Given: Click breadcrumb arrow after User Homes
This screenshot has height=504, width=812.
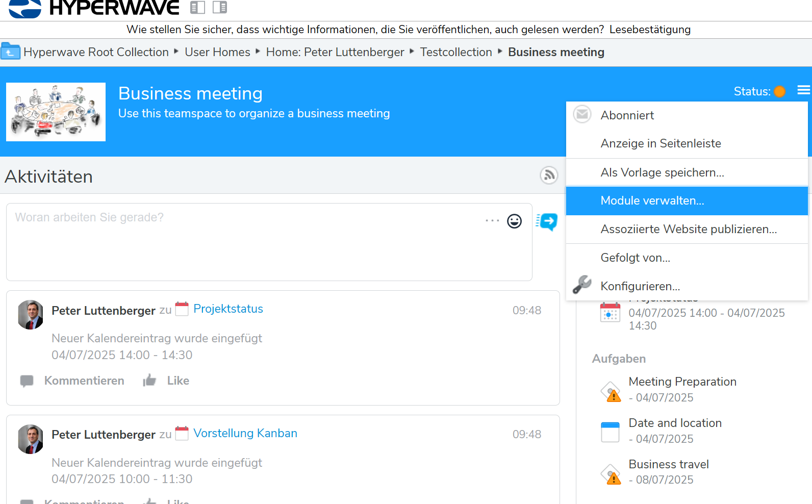Looking at the screenshot, I should coord(258,51).
